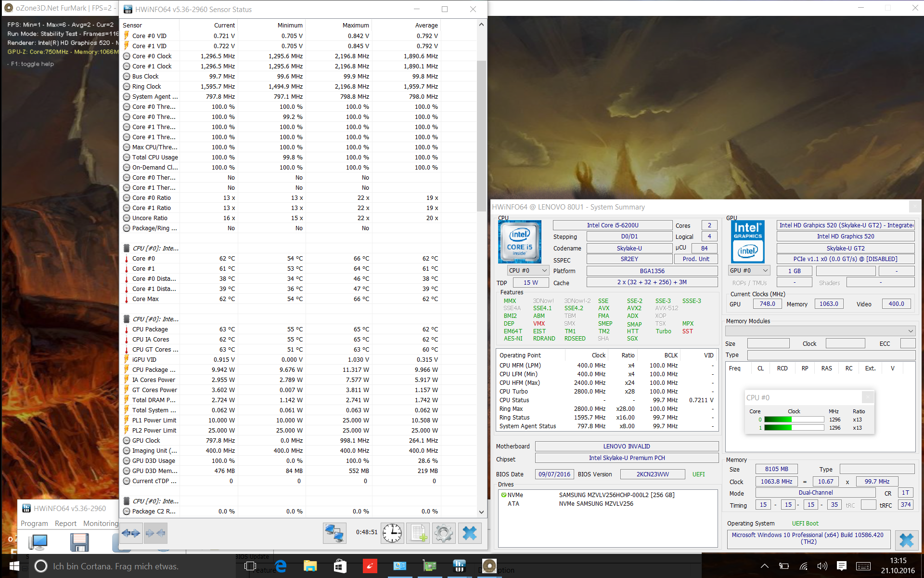
Task: Click the blue X button in System Summary
Action: [906, 540]
